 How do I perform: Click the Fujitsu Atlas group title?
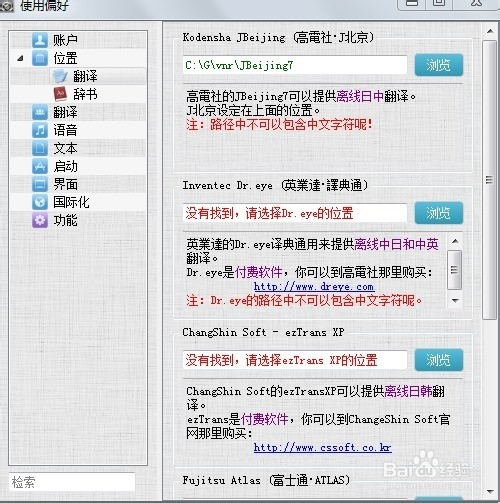tap(266, 480)
